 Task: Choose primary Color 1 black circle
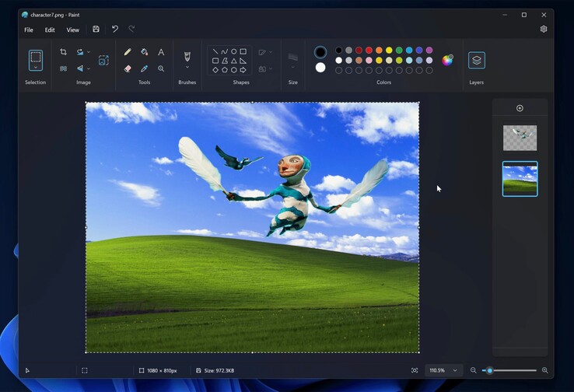[320, 52]
